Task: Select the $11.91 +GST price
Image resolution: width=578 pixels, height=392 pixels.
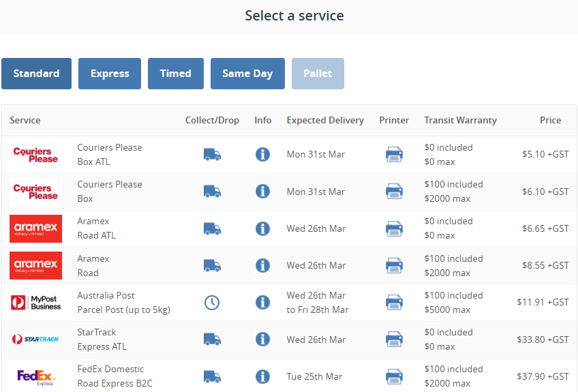Action: coord(543,302)
